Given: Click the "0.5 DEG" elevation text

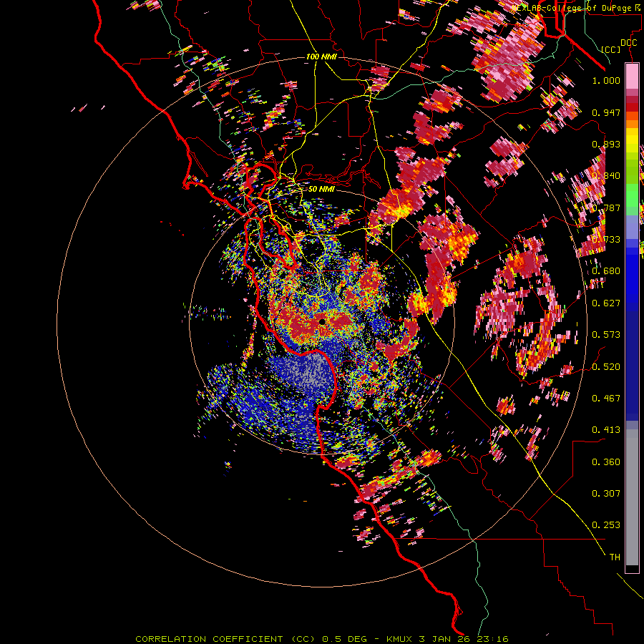Looking at the screenshot, I should (x=344, y=639).
